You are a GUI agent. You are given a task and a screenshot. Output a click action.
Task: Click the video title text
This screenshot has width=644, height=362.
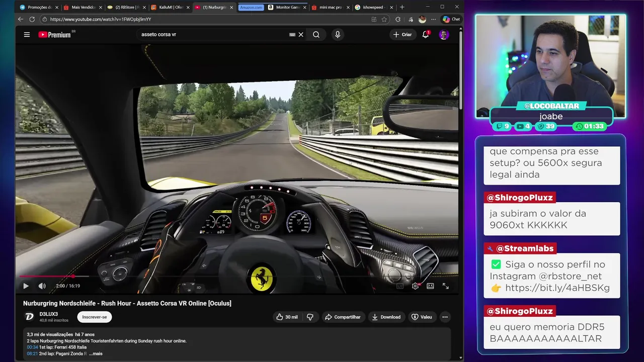point(127,303)
